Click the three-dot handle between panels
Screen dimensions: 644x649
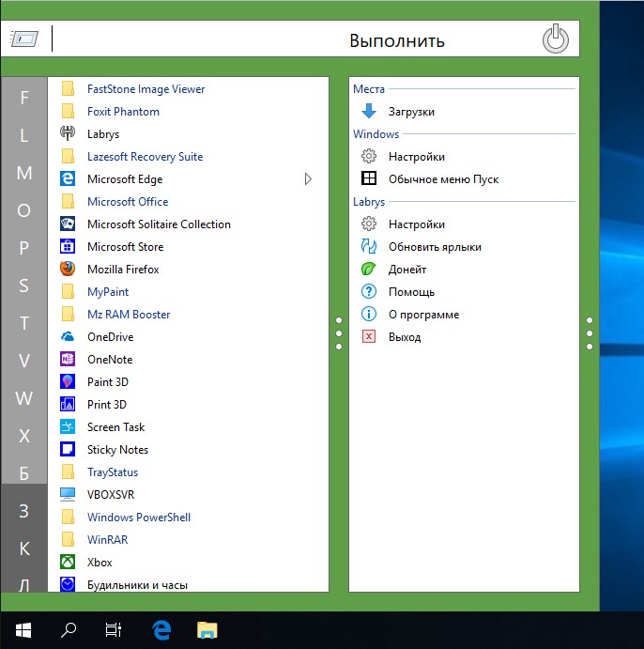pyautogui.click(x=339, y=333)
